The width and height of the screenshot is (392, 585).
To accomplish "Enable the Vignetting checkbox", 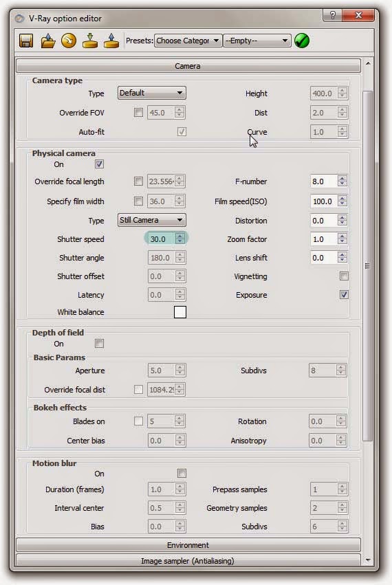I will click(344, 276).
